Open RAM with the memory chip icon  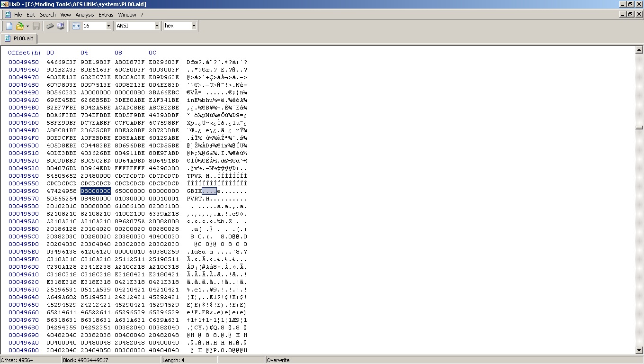click(x=50, y=26)
